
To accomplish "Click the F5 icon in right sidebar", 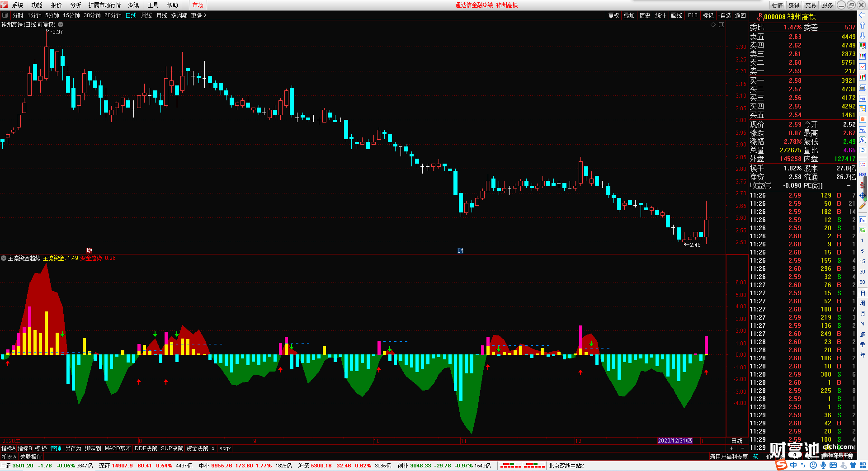I will coord(863,220).
